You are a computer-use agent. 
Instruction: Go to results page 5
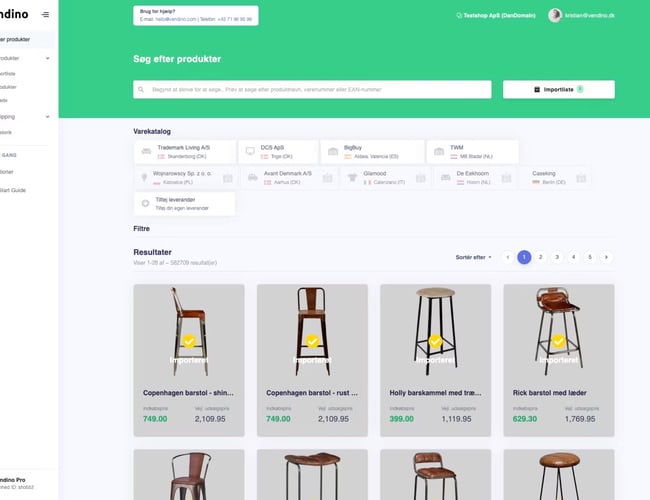pyautogui.click(x=590, y=257)
